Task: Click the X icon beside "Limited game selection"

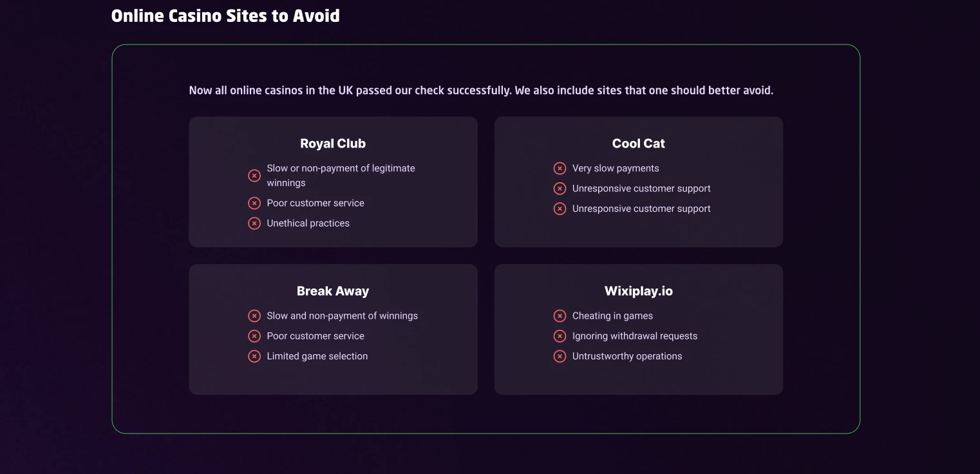Action: point(254,356)
